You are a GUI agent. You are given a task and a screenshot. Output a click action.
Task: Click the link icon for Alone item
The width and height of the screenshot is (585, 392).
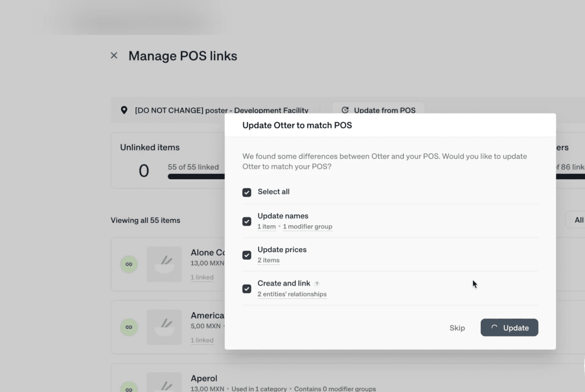(x=129, y=264)
